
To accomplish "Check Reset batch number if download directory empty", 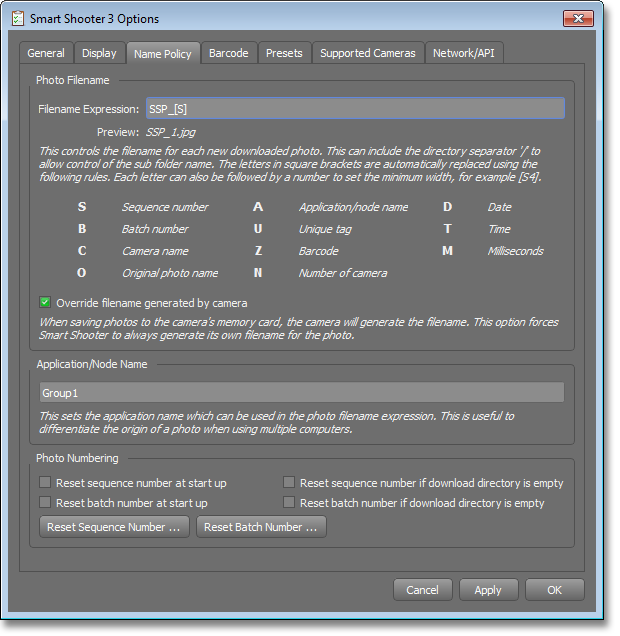I will (289, 503).
